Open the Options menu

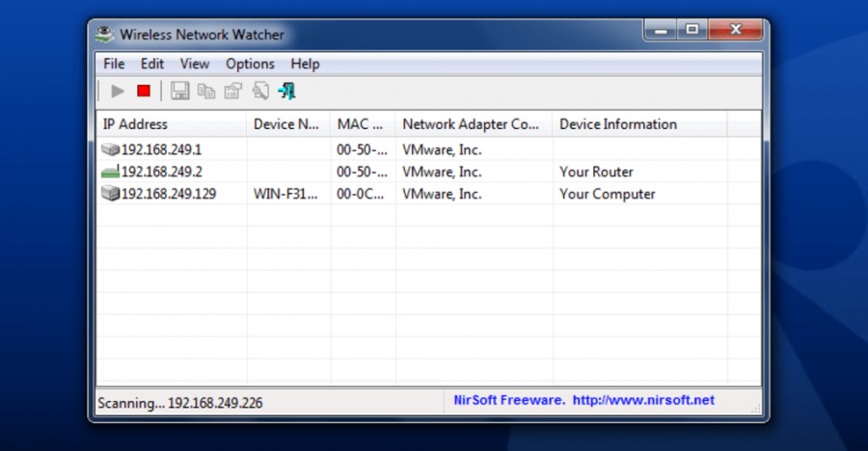(250, 64)
